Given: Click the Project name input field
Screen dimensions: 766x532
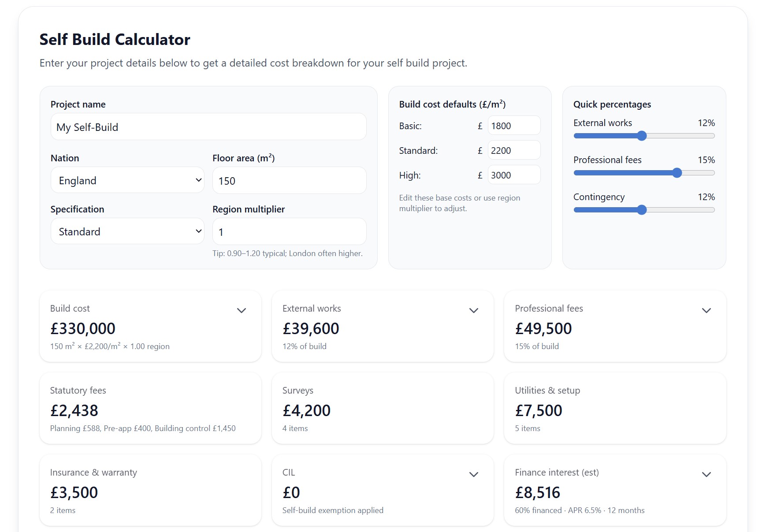Looking at the screenshot, I should (x=208, y=127).
